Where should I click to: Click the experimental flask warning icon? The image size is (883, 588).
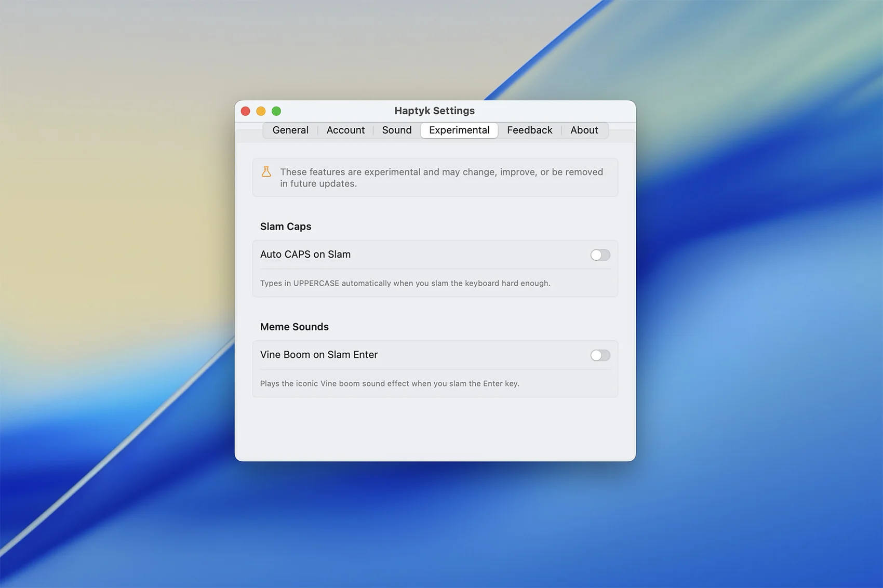point(266,172)
